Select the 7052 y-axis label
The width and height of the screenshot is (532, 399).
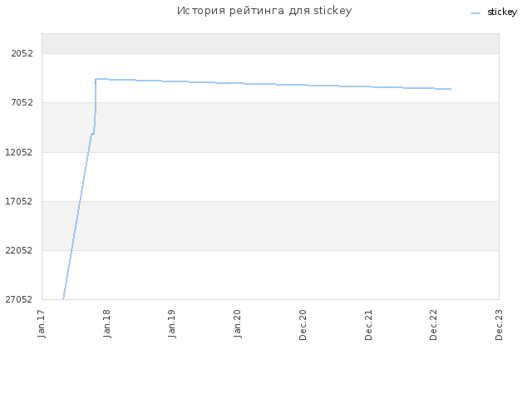22,102
